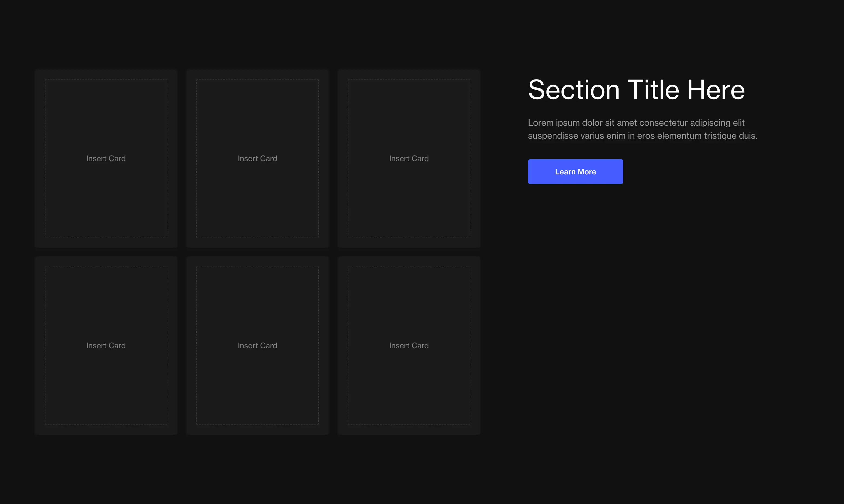Select the Insert Card placeholder in top-right card
This screenshot has width=844, height=504.
(409, 159)
